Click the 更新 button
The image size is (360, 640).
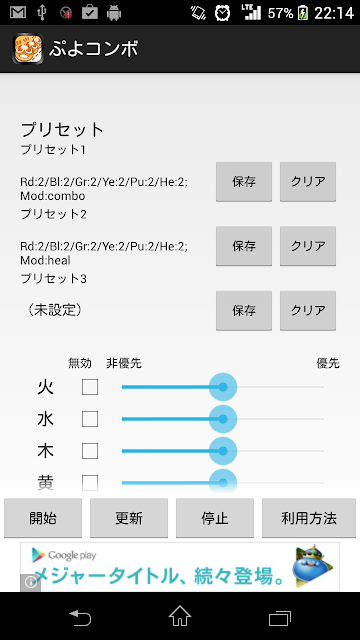[x=129, y=518]
